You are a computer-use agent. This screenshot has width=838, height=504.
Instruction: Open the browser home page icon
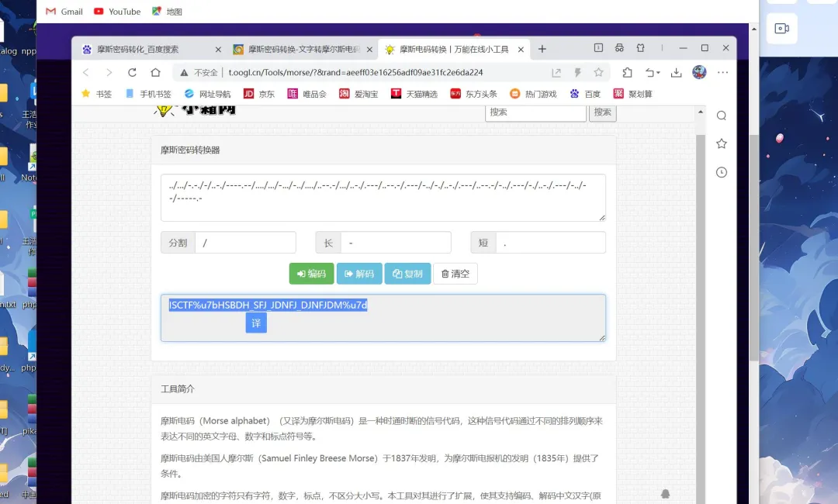click(x=155, y=72)
